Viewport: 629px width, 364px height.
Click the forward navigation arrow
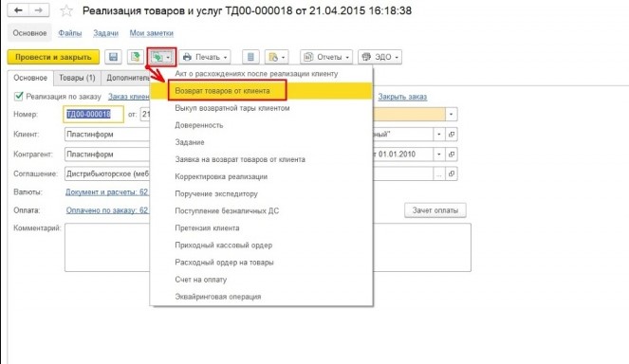pyautogui.click(x=39, y=10)
